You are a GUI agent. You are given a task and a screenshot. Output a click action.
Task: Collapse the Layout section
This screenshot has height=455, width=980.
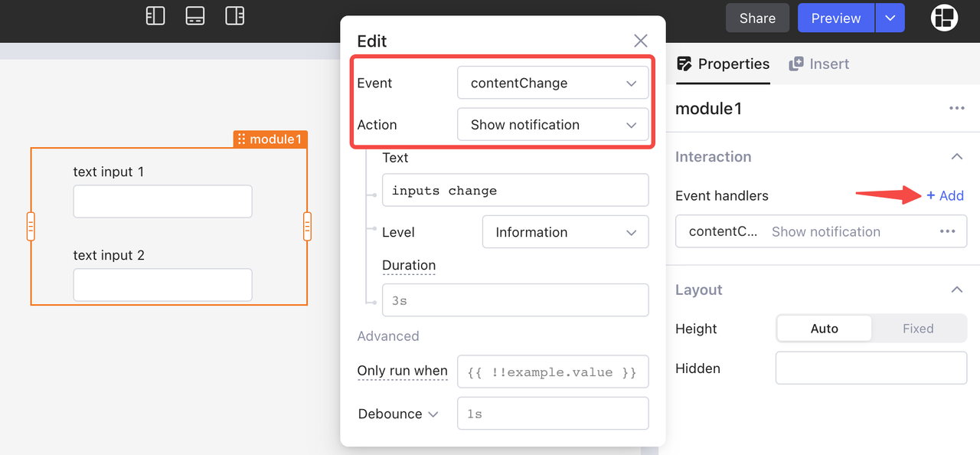pyautogui.click(x=956, y=290)
